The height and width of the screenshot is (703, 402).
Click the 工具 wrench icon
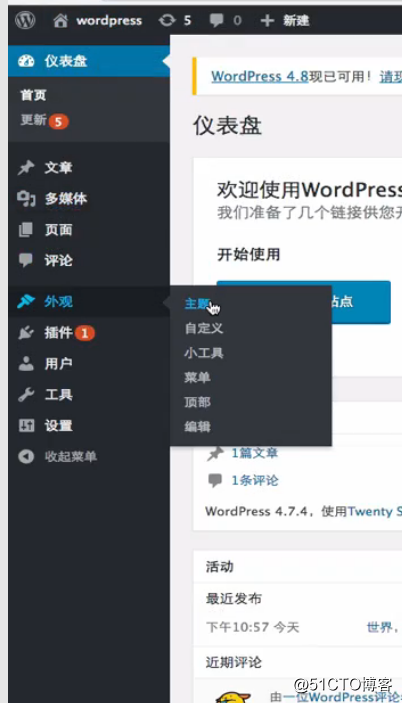pos(26,395)
